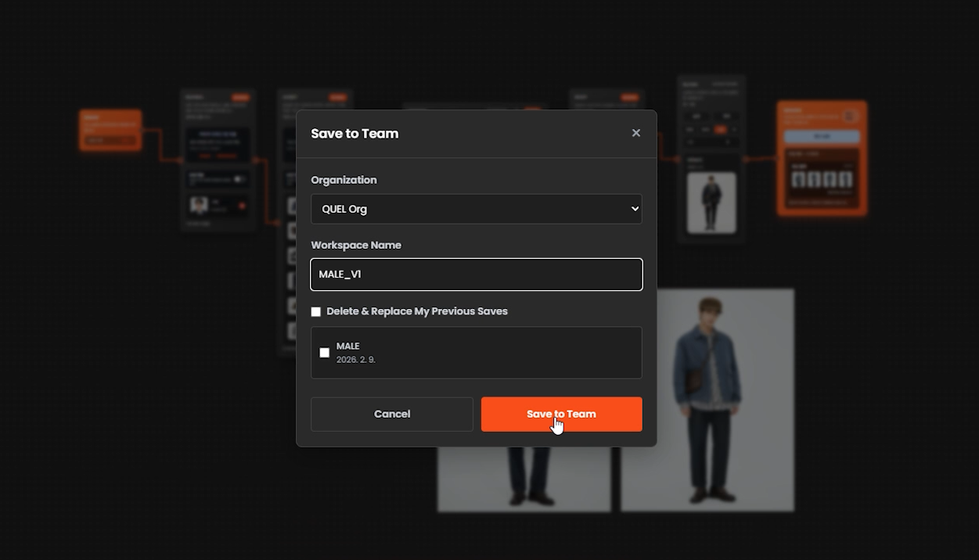This screenshot has width=979, height=560.
Task: Click the Delete & Replace label text
Action: pyautogui.click(x=417, y=311)
